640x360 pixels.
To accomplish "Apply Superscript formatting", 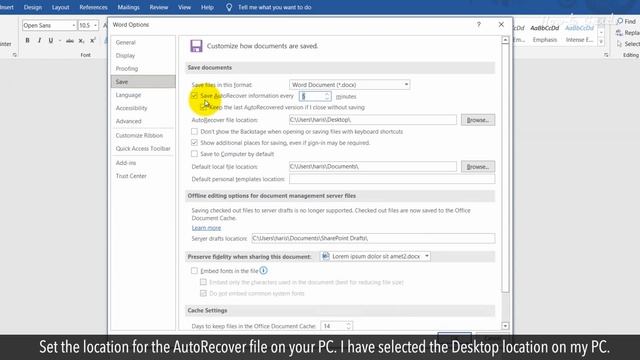I will (x=93, y=40).
